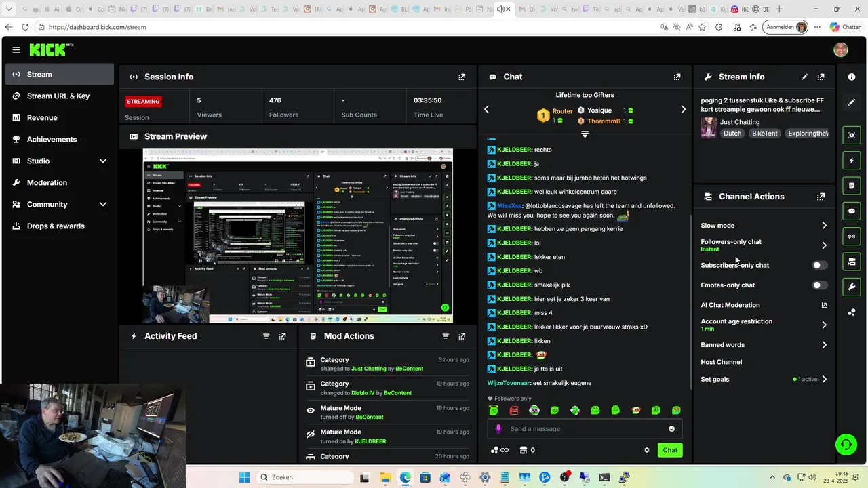Expand Set goals options
Screen dimensions: 868x488
(824, 380)
